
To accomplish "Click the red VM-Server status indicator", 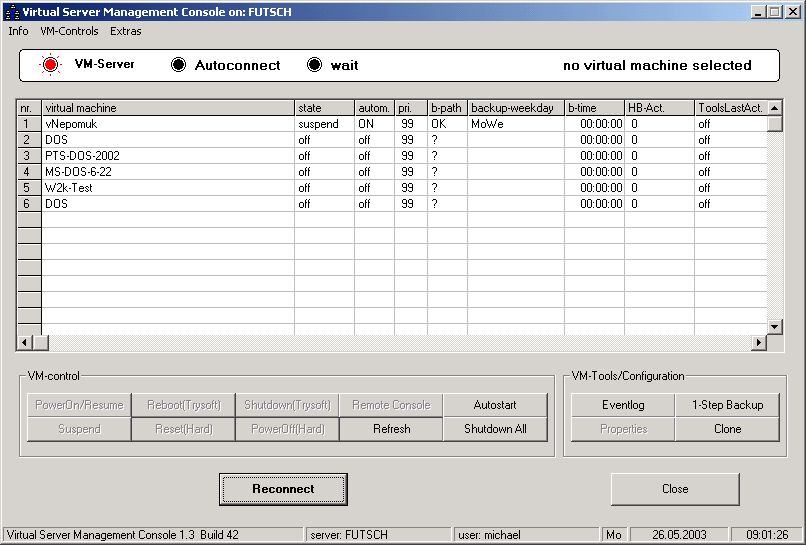I will click(x=50, y=65).
